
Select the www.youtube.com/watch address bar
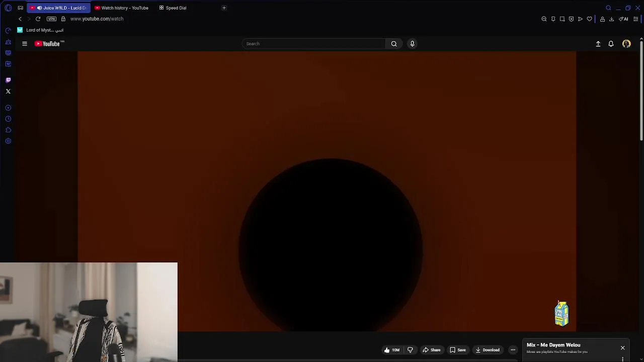(97, 19)
